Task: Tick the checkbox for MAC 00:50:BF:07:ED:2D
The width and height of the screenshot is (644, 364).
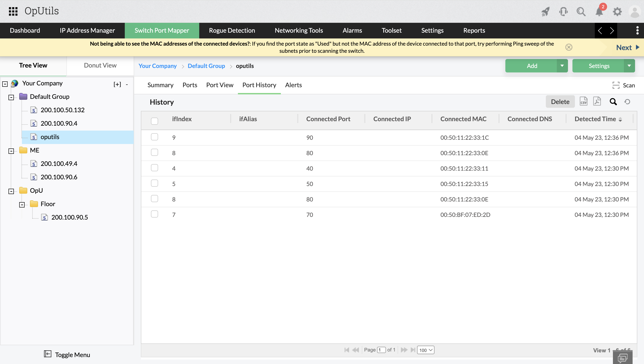Action: pyautogui.click(x=155, y=214)
